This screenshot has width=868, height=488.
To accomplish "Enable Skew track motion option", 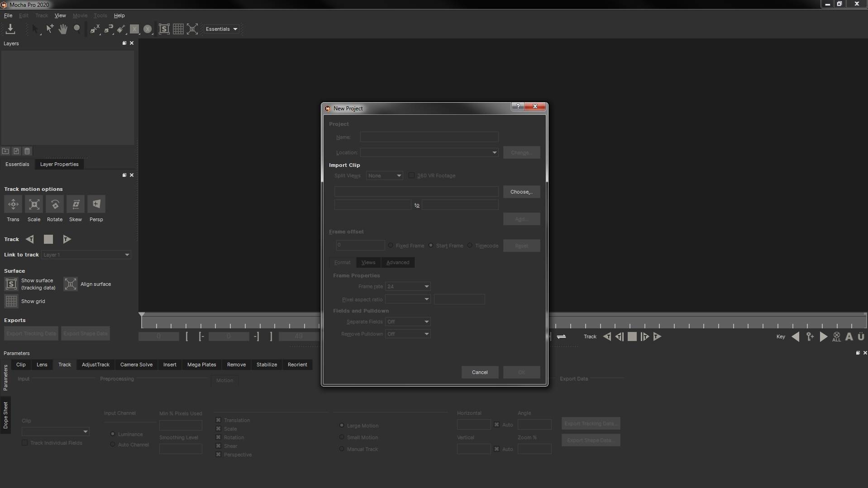I will click(x=76, y=204).
